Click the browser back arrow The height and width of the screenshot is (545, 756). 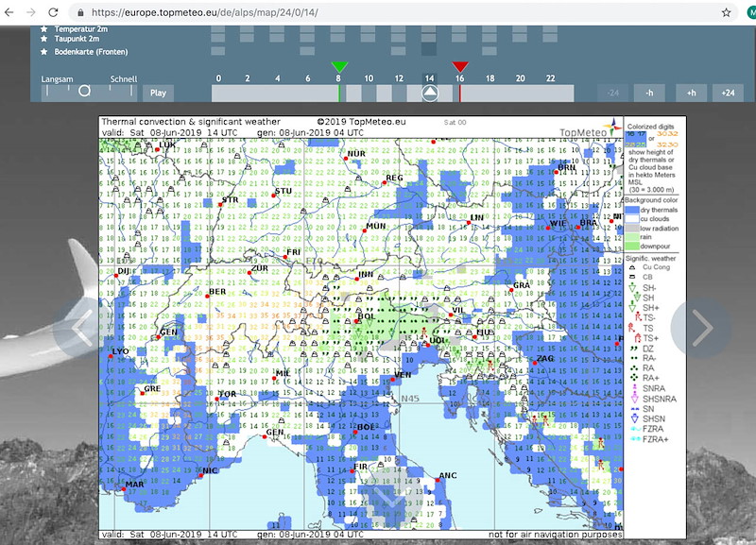click(9, 12)
